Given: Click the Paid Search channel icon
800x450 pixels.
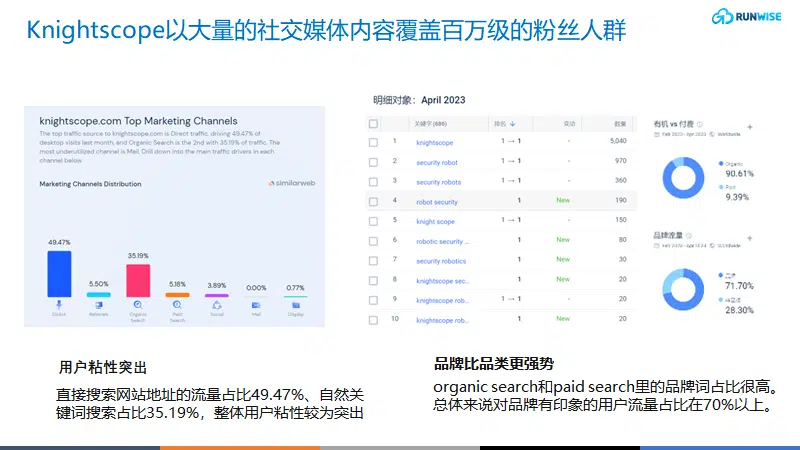Looking at the screenshot, I should [x=177, y=305].
